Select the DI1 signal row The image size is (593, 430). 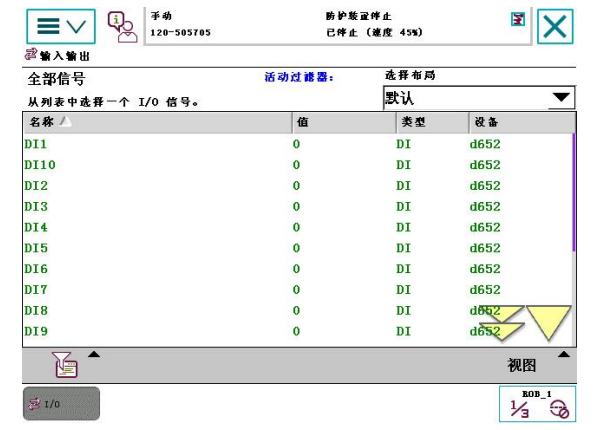(x=297, y=144)
